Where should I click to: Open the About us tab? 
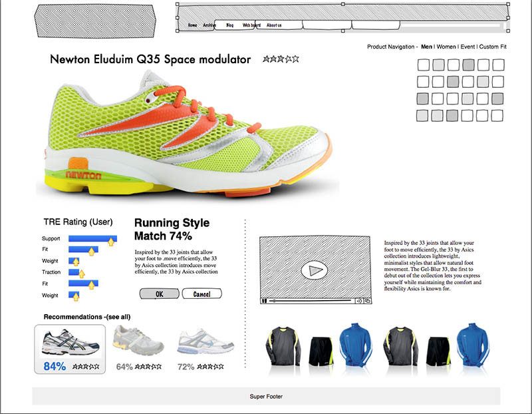(x=274, y=25)
